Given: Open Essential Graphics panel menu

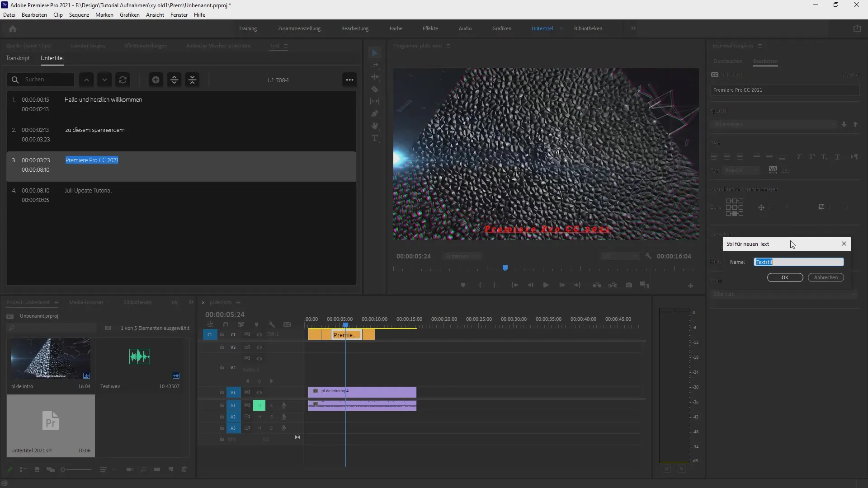Looking at the screenshot, I should 760,46.
